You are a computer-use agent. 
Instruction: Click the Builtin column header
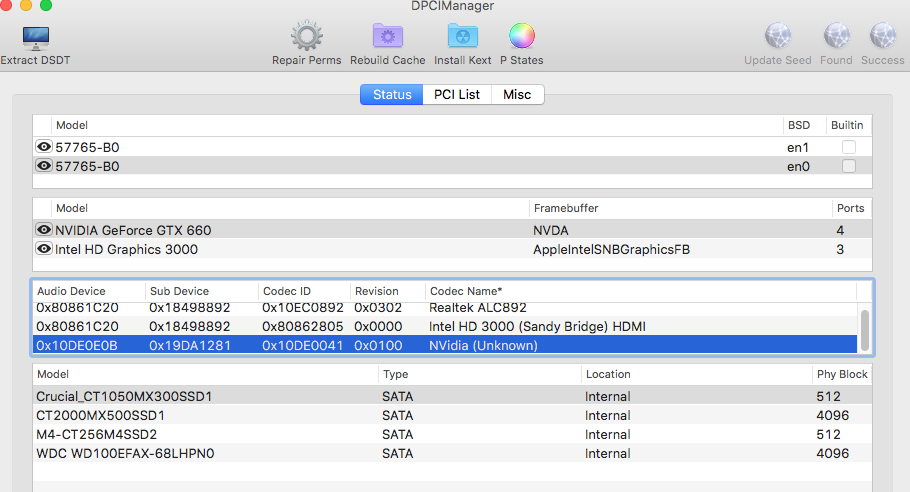847,125
